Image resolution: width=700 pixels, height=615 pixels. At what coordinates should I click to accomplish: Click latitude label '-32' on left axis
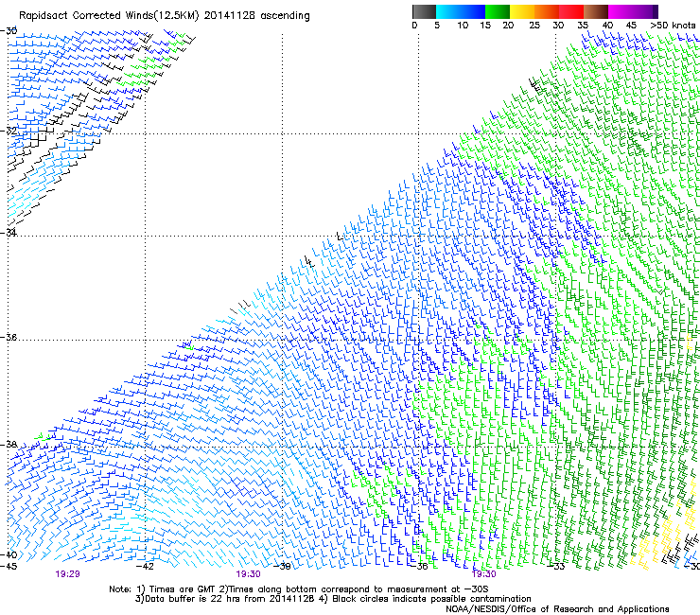[x=9, y=131]
